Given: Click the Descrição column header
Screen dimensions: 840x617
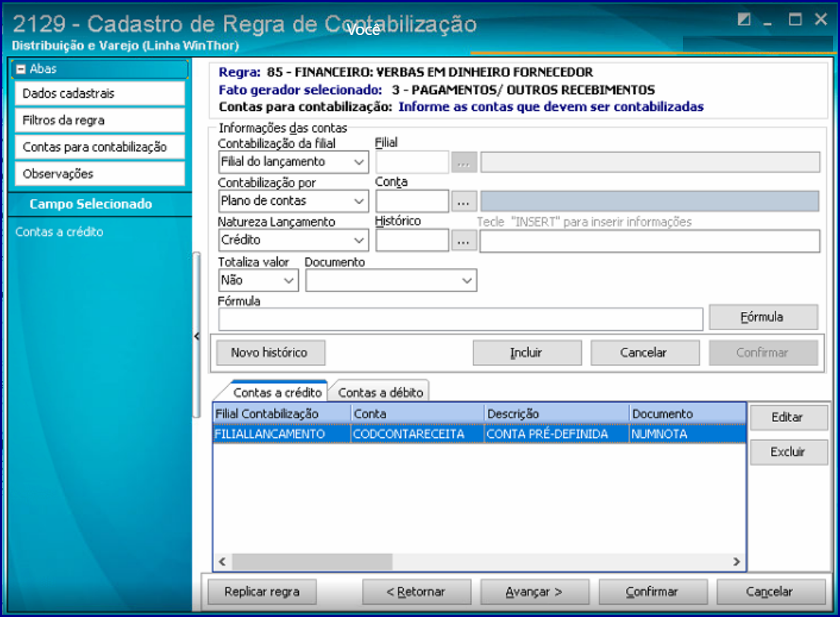Looking at the screenshot, I should pyautogui.click(x=557, y=414).
